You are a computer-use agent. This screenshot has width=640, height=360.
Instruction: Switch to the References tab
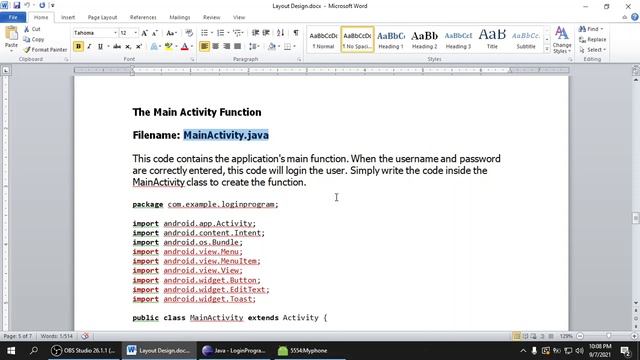point(143,17)
